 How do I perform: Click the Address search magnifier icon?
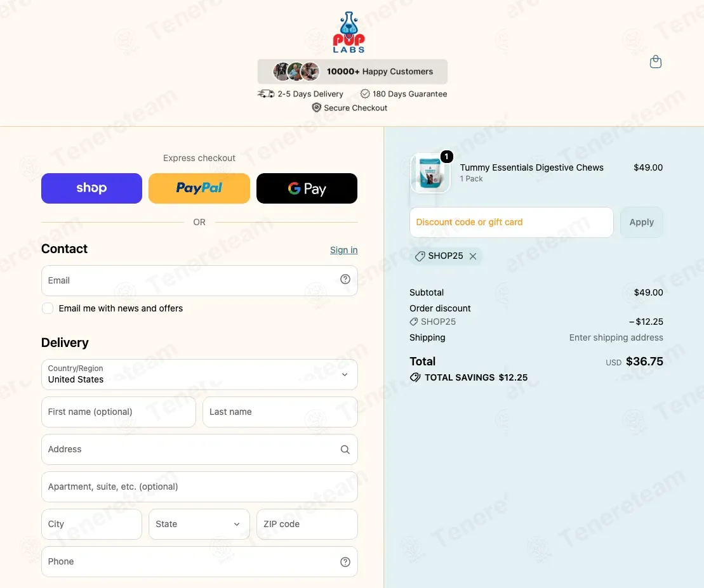(345, 450)
